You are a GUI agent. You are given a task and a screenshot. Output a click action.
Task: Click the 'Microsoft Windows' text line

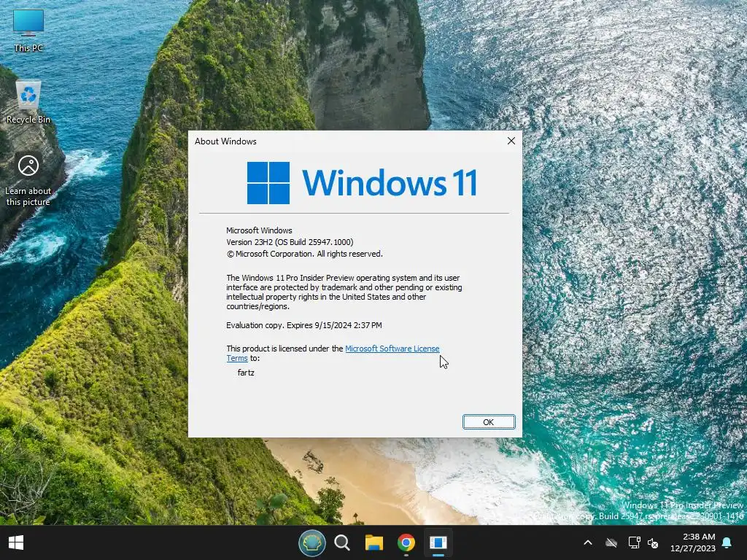259,230
